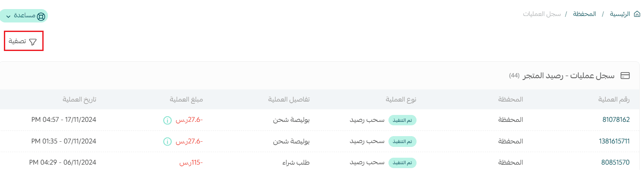Open transaction number 1381615711

(614, 141)
